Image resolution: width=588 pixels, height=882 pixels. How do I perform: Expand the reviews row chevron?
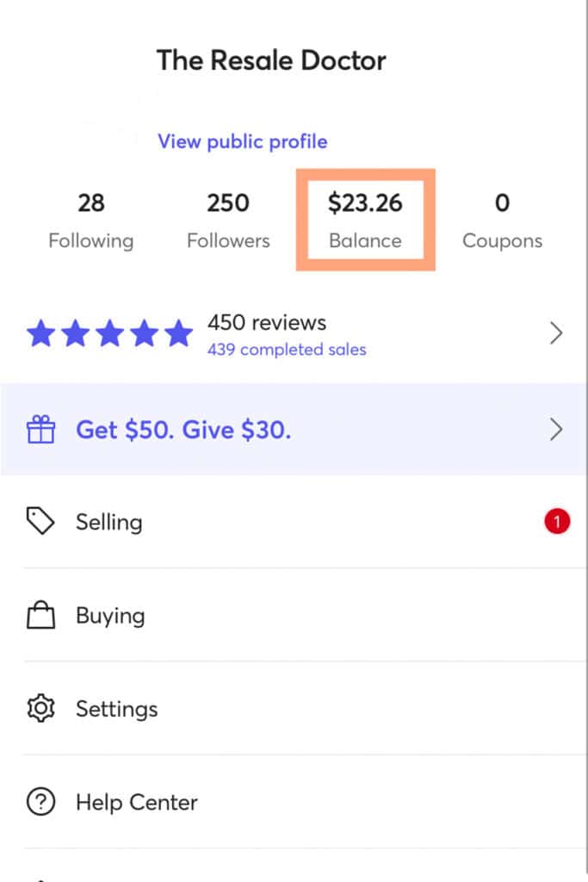[x=556, y=333]
